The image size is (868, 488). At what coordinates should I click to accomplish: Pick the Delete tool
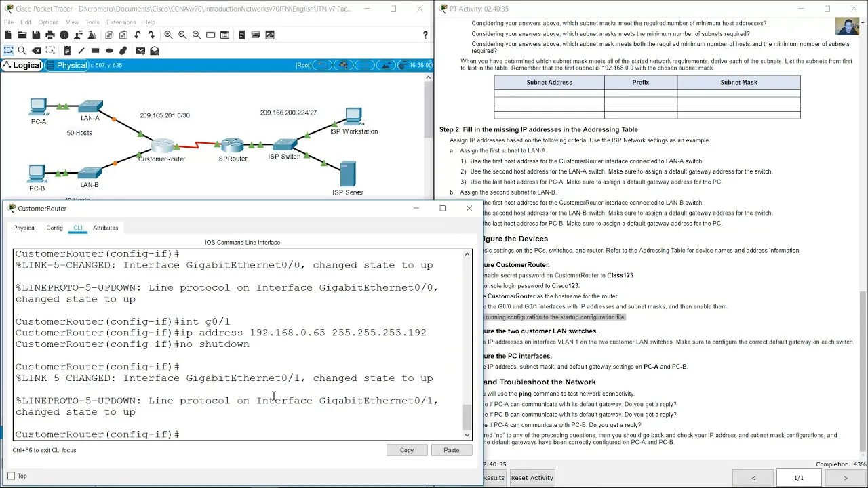(36, 50)
